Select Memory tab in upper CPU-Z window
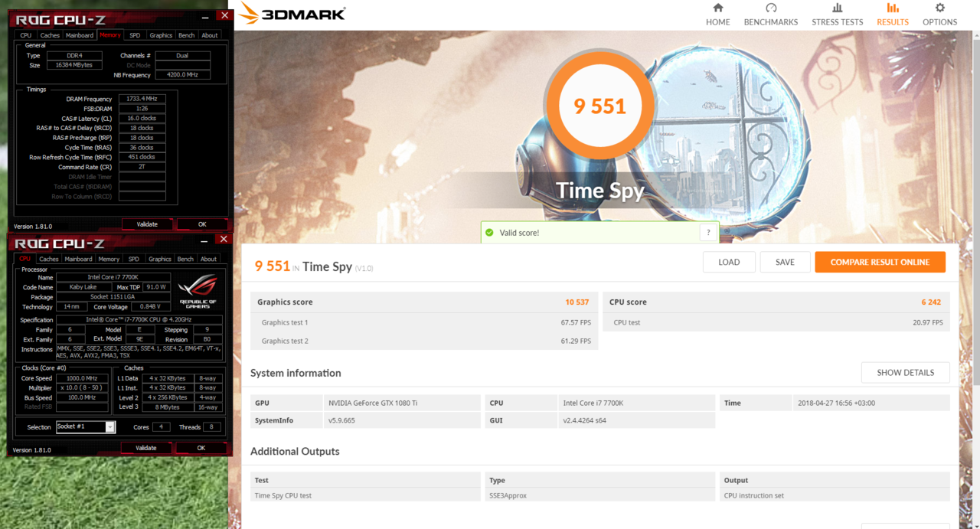This screenshot has width=980, height=529. [109, 35]
